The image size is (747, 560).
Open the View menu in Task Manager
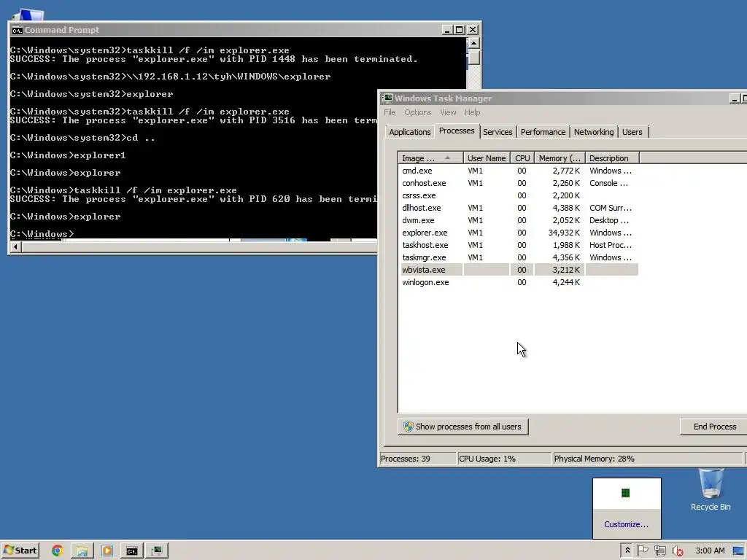pos(448,112)
